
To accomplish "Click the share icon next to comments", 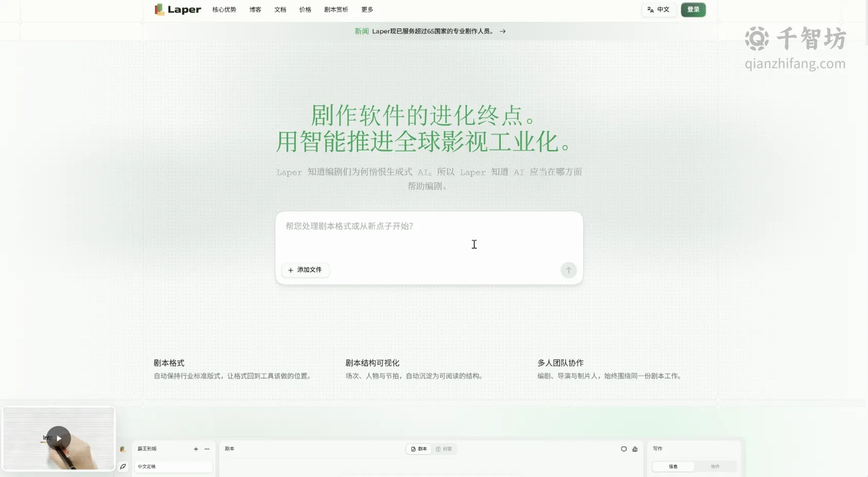I will pos(635,449).
